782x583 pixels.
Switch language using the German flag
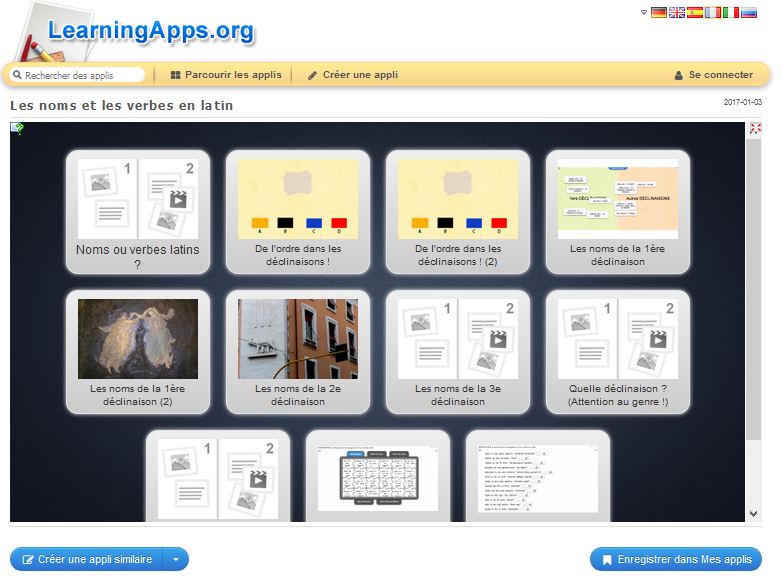click(658, 13)
